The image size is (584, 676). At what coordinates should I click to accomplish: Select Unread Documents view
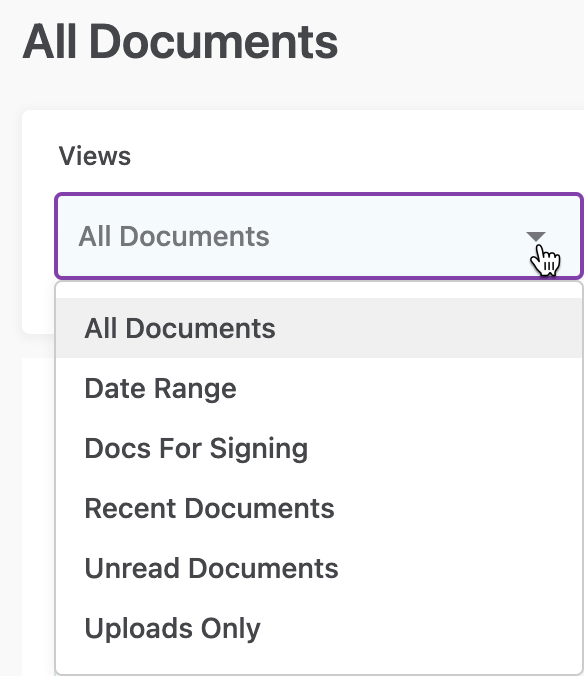[319, 568]
